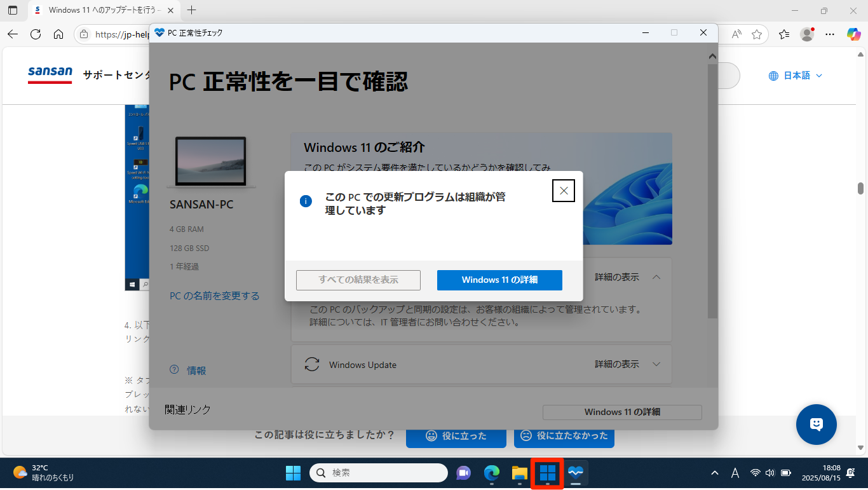Open a new Edge tab

(192, 10)
